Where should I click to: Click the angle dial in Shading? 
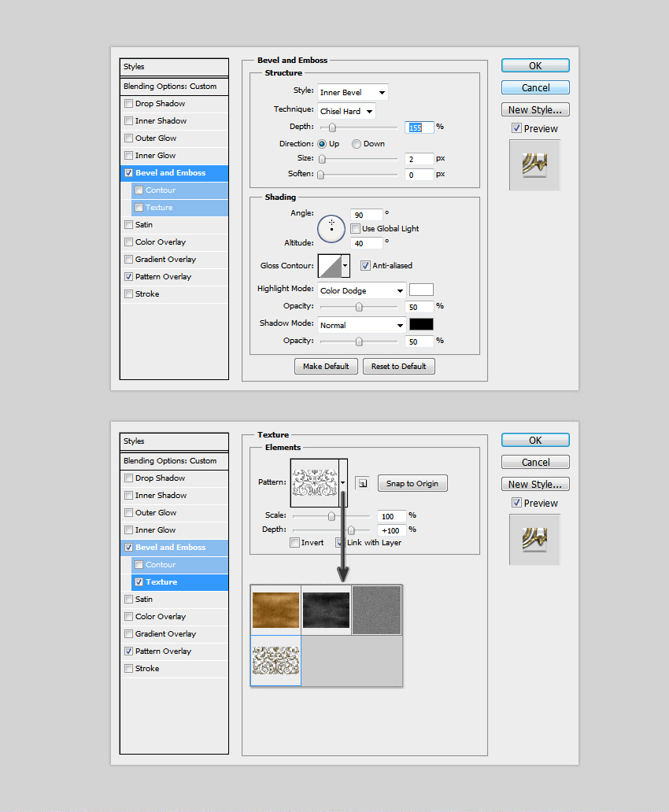coord(331,228)
